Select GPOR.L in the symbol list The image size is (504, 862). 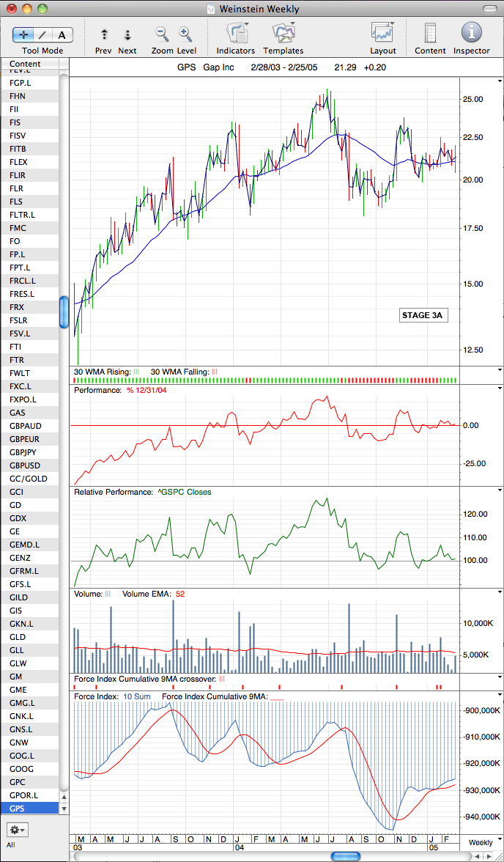[30, 795]
